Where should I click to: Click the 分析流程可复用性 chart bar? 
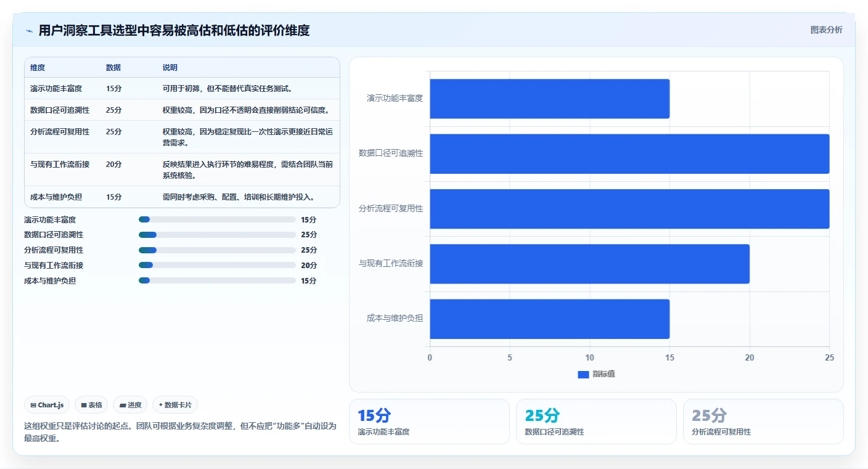[629, 209]
